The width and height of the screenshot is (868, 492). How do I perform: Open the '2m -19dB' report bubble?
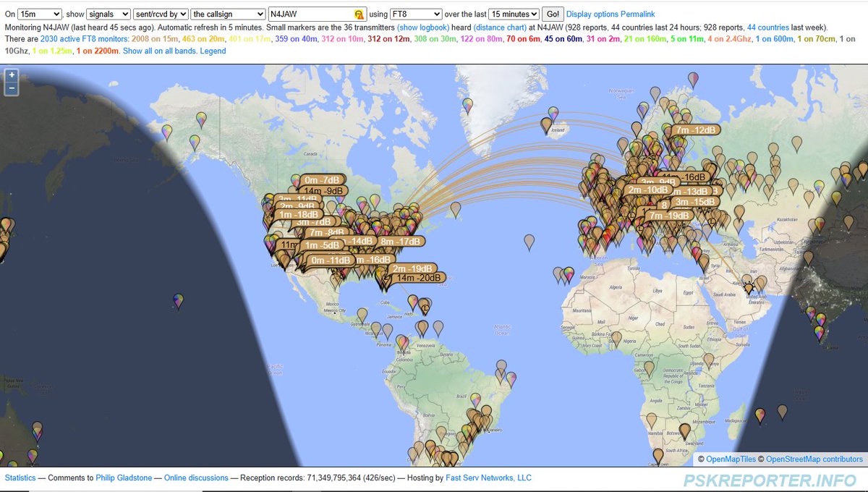tap(414, 268)
